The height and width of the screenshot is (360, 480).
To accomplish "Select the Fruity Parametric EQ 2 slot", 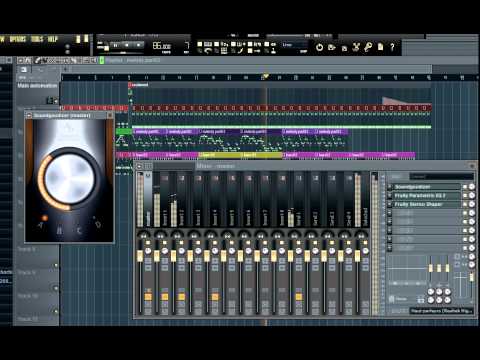I will pyautogui.click(x=427, y=196).
